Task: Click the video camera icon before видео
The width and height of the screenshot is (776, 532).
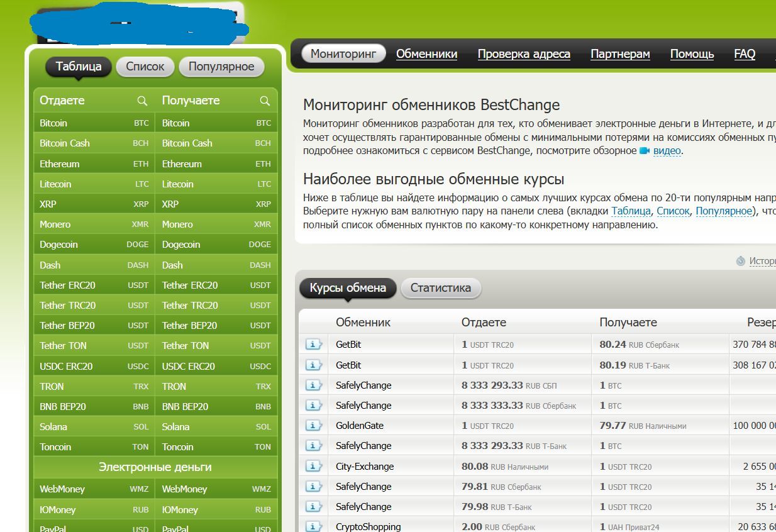Action: tap(645, 151)
